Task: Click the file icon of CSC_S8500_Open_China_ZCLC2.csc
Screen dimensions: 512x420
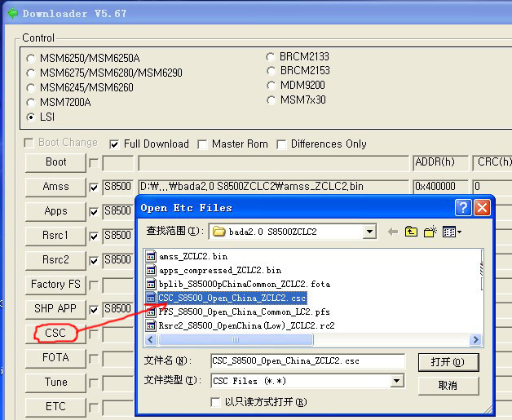Action: pos(151,298)
